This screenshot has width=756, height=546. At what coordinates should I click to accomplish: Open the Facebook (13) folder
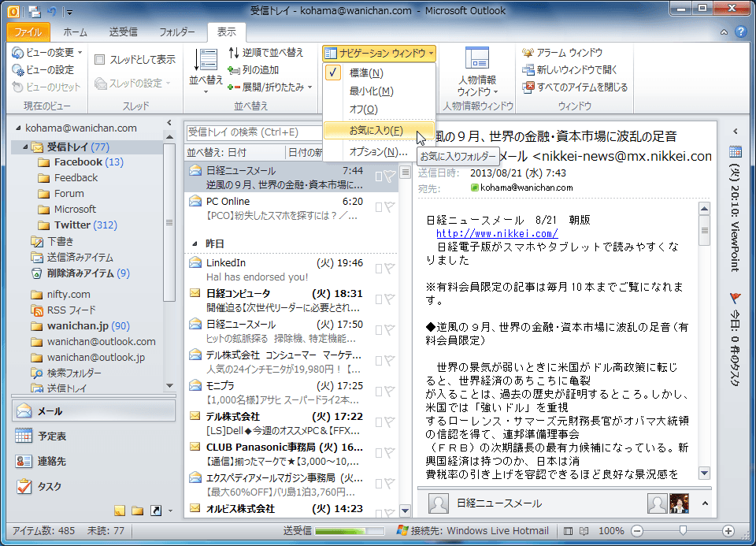(x=82, y=162)
